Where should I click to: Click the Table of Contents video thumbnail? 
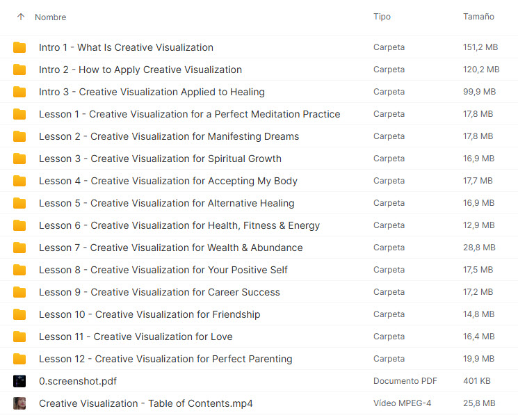(x=19, y=403)
